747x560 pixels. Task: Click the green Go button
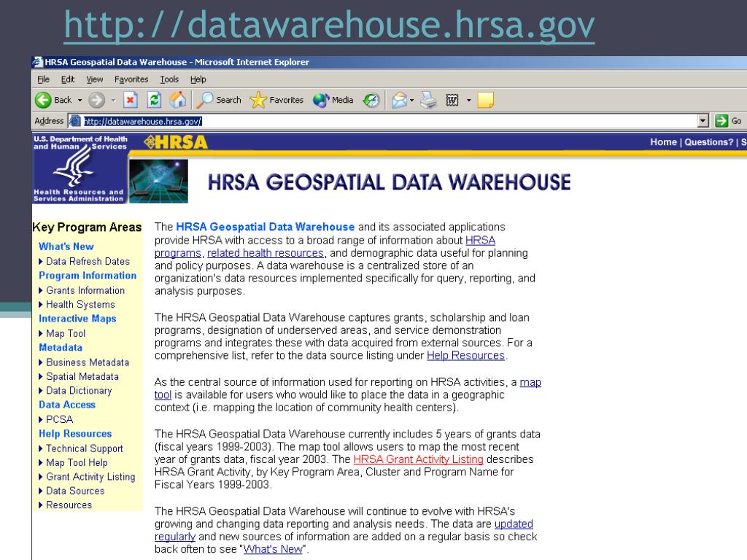click(729, 121)
